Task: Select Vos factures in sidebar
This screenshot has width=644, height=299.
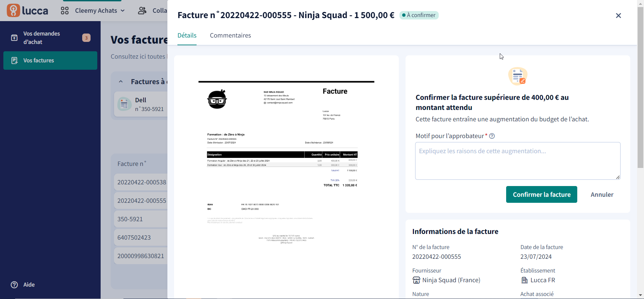Action: pyautogui.click(x=50, y=60)
